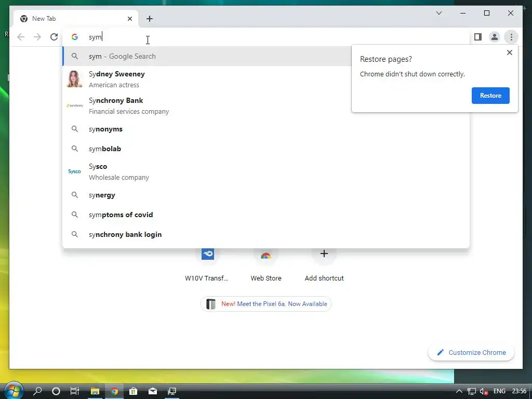The image size is (532, 399).
Task: Go back using the back arrow
Action: 21,37
